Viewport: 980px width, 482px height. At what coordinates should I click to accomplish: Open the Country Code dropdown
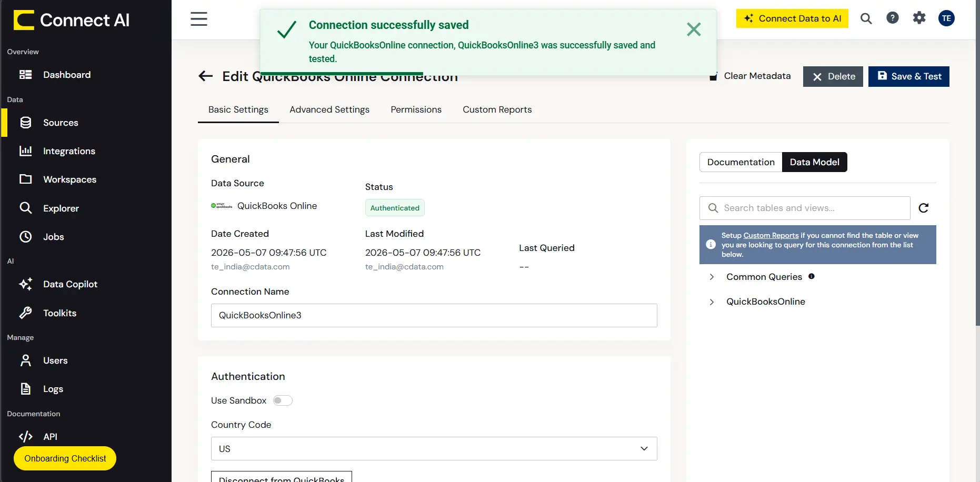click(434, 449)
